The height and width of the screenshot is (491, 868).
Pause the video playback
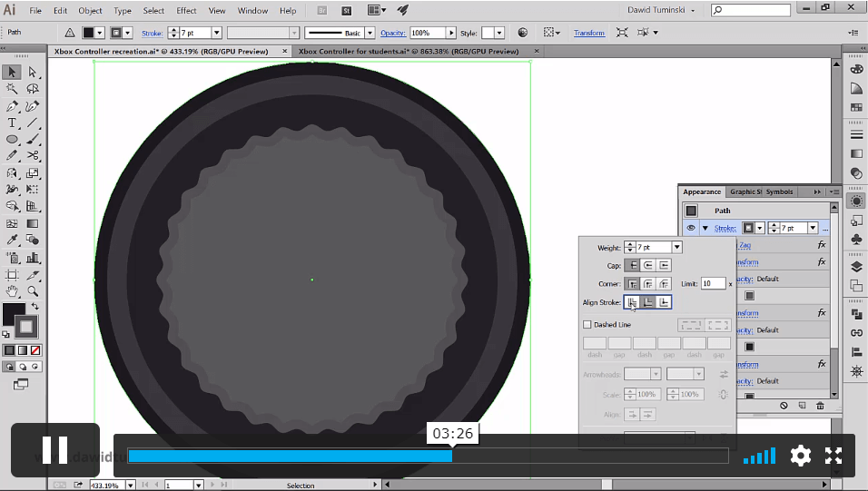click(x=54, y=449)
